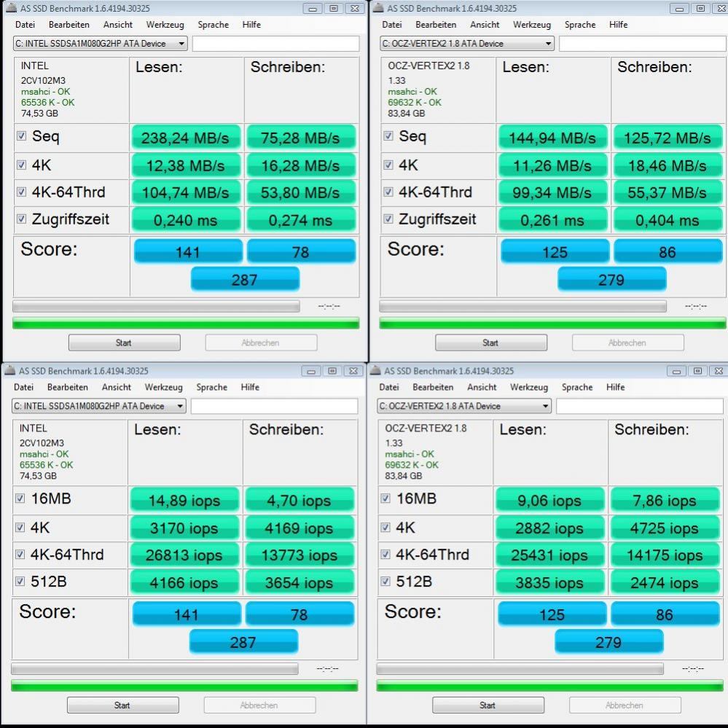Click the 9,06 iops 16MB read result
Viewport: 728px width, 728px height.
point(549,500)
